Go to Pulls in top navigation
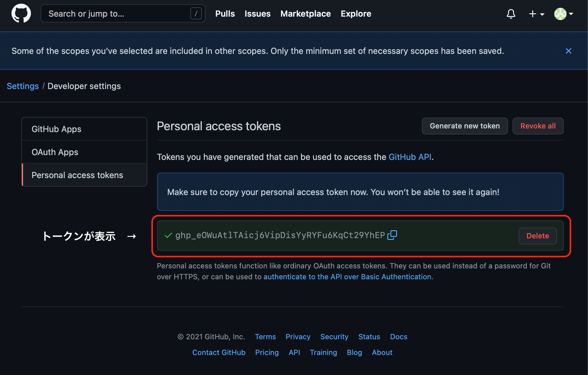The width and height of the screenshot is (588, 375). point(225,14)
